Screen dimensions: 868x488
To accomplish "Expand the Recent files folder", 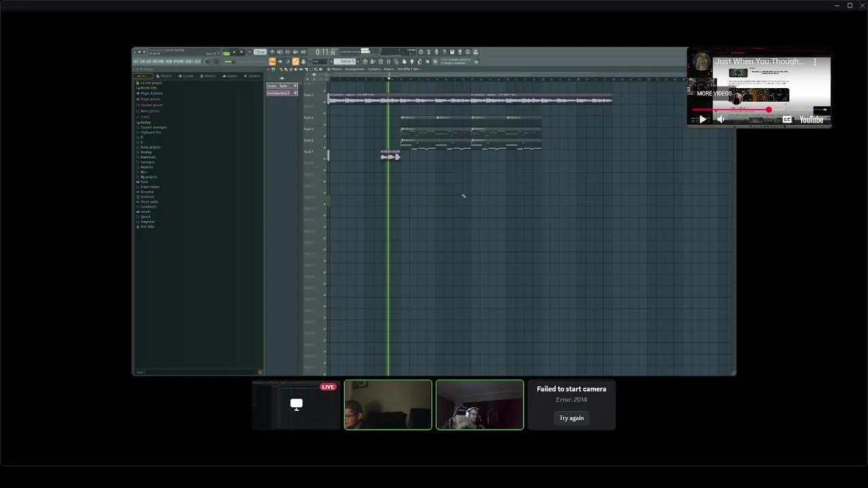I will click(x=148, y=88).
